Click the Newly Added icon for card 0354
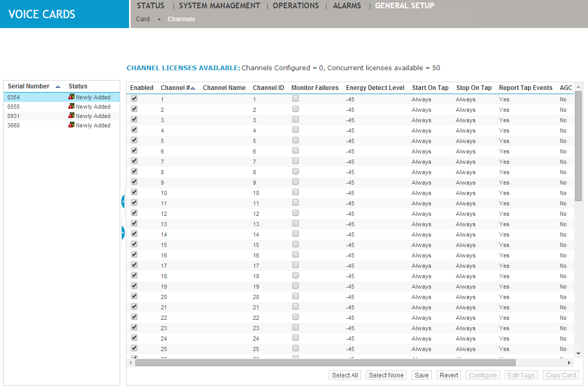 point(71,97)
